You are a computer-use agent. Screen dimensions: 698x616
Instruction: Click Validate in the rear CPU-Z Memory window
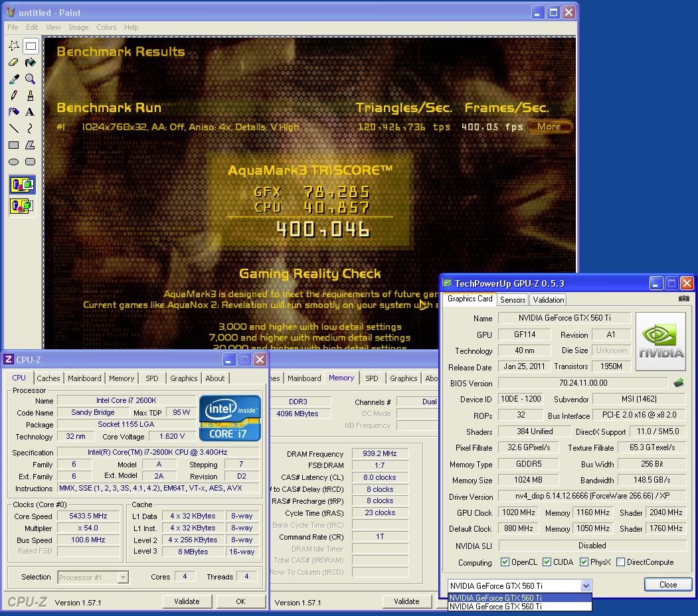tap(406, 601)
